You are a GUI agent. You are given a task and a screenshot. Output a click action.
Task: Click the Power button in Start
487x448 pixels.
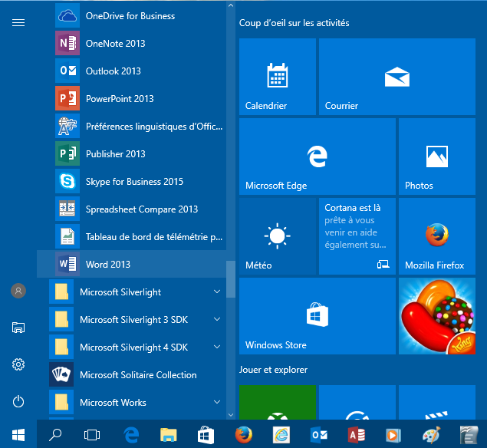18,401
